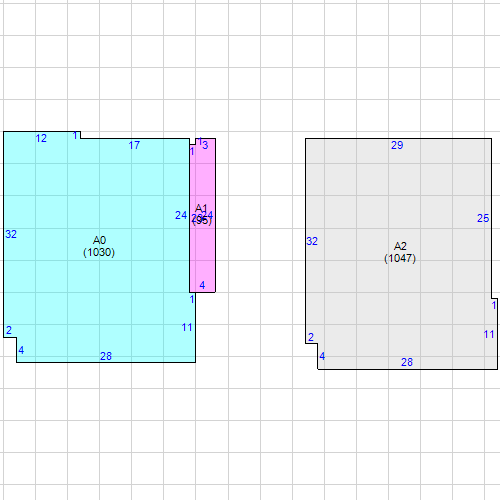Click the "28" dimension on A0's bottom edge
Image resolution: width=500 pixels, height=500 pixels.
point(106,356)
